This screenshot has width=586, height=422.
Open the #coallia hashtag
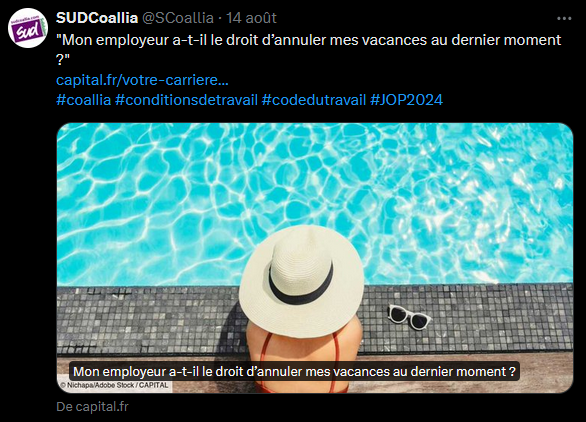click(84, 100)
